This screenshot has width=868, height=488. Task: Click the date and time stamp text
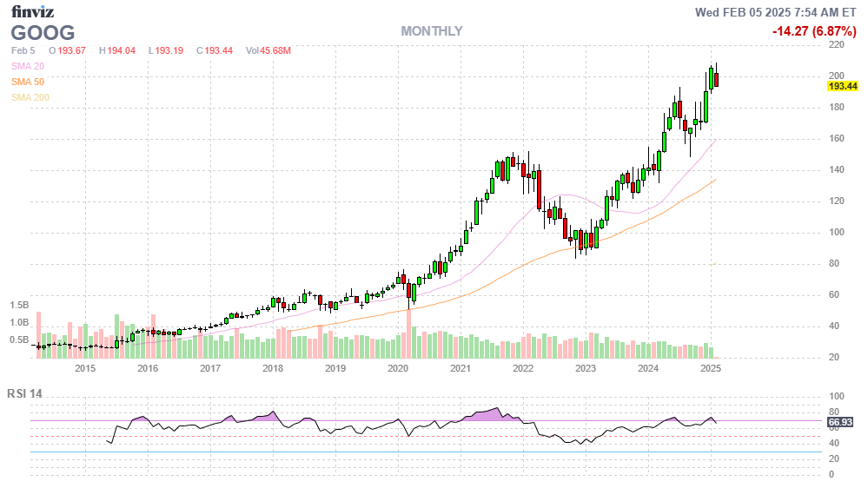click(776, 12)
